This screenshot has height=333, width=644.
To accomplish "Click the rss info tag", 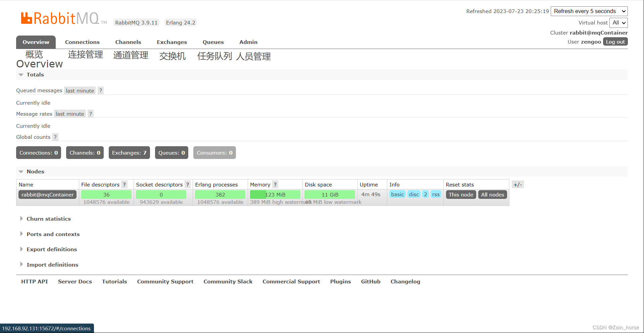I will point(436,194).
